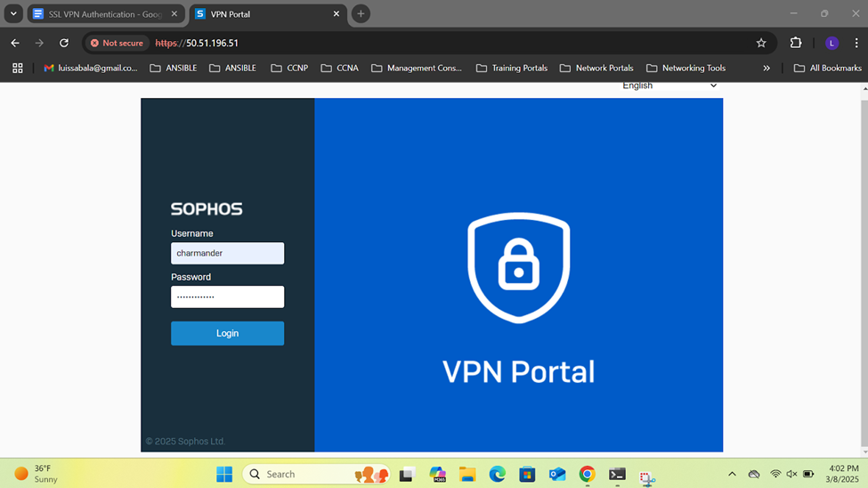Open Task View on the taskbar
This screenshot has width=868, height=488.
click(408, 474)
